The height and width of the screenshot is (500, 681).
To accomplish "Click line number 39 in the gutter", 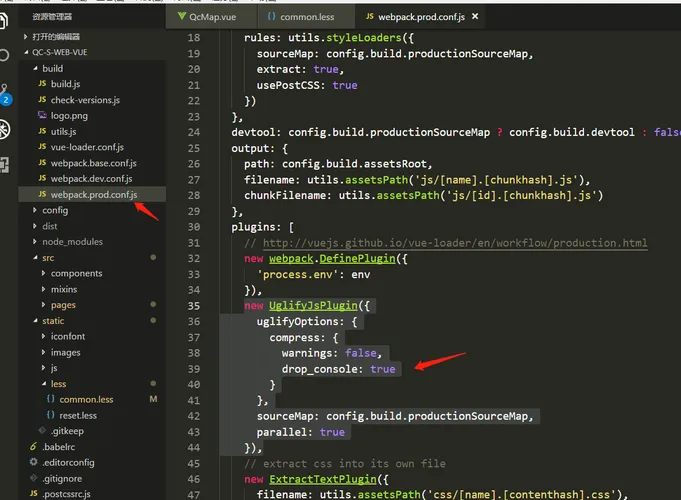I will 194,369.
